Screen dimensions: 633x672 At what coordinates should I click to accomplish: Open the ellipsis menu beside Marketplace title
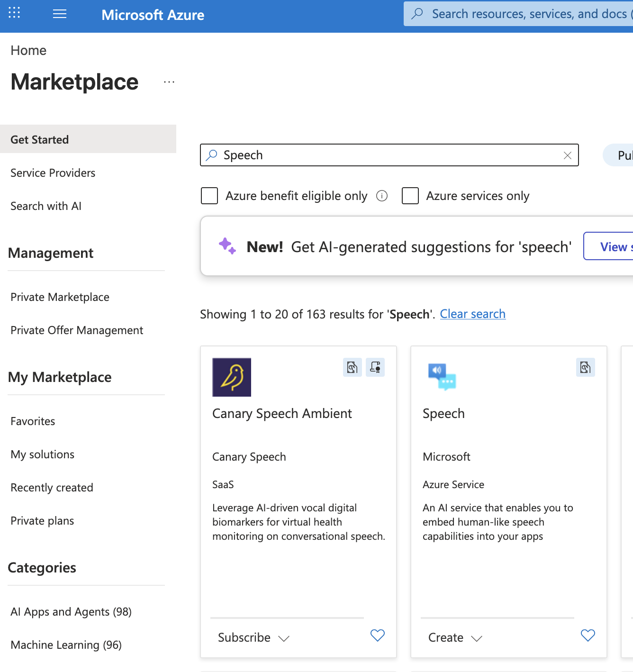coord(169,82)
